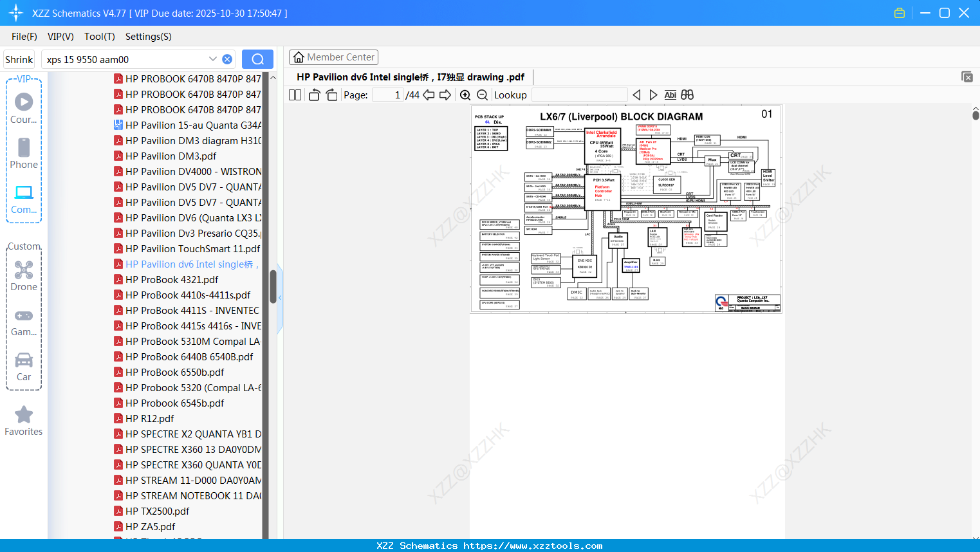Click the PDF viewer vertical scrollbar thumb
The width and height of the screenshot is (980, 552).
975,116
